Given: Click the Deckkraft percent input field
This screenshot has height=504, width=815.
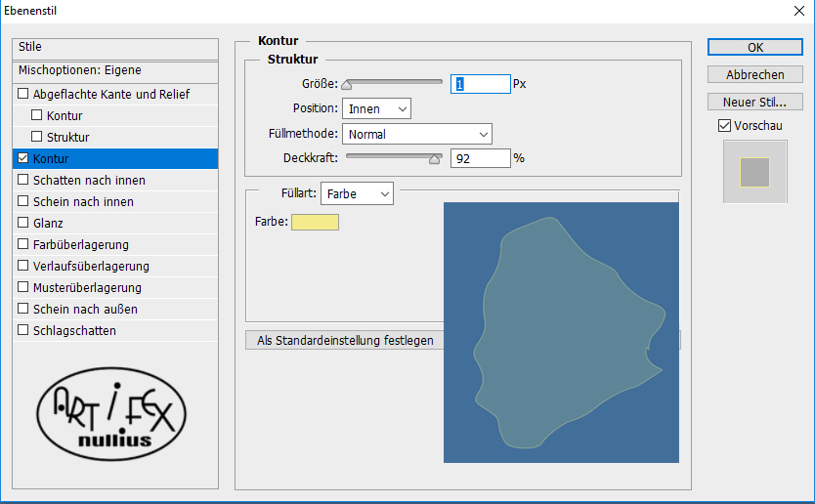Looking at the screenshot, I should pyautogui.click(x=480, y=158).
